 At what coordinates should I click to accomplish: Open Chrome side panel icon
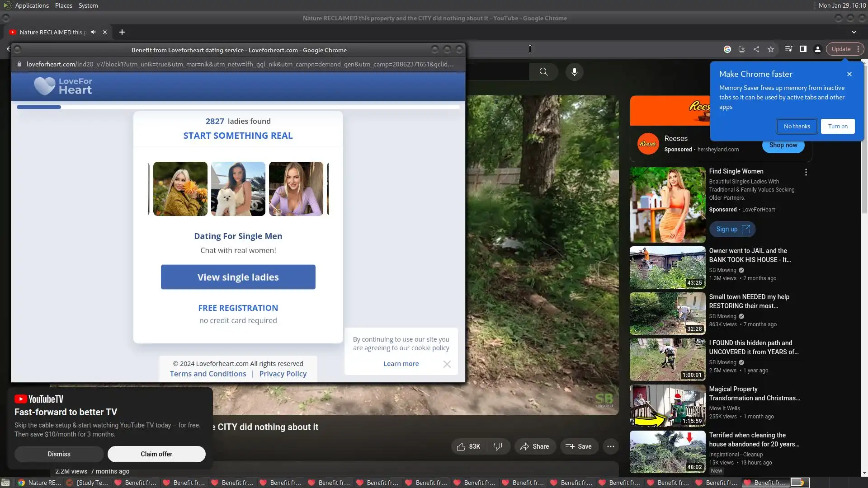point(803,49)
